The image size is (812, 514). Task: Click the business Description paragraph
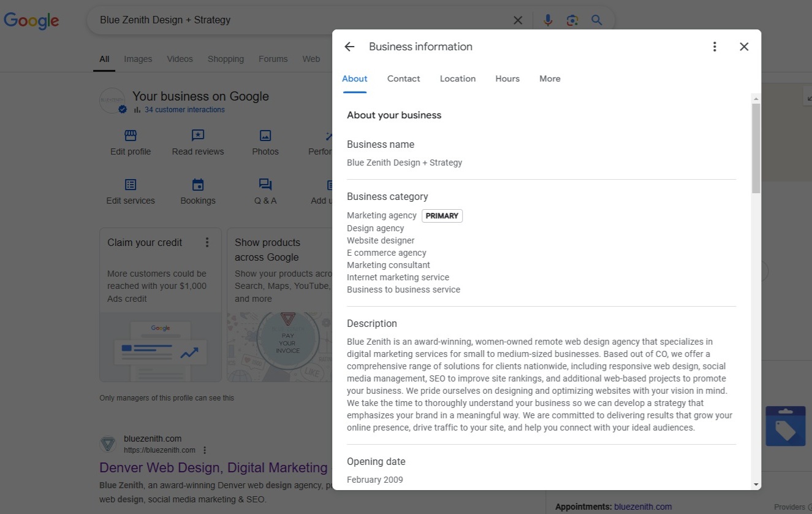tap(540, 385)
